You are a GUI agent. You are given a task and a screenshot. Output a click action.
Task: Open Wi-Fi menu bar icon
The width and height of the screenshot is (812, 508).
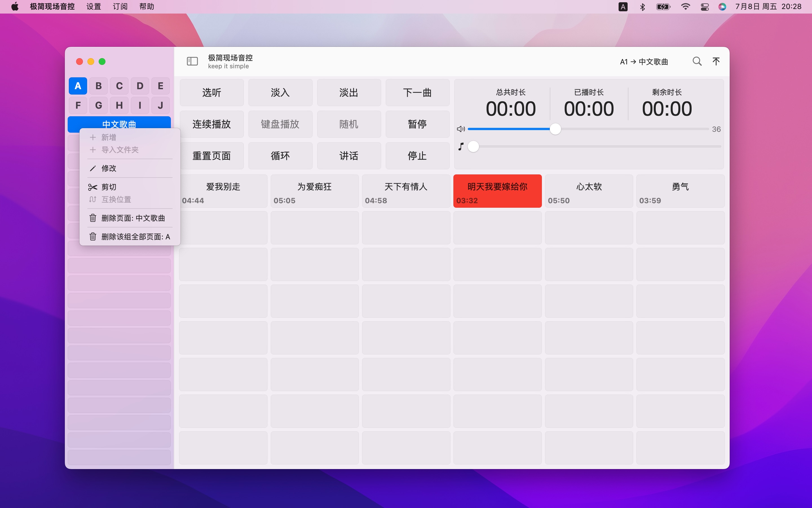tap(685, 7)
